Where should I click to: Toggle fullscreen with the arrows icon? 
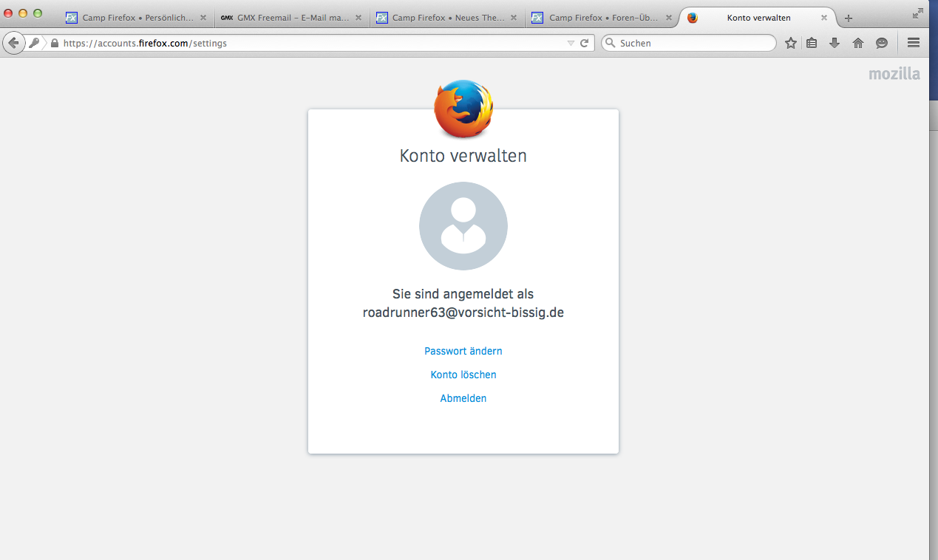pyautogui.click(x=918, y=13)
